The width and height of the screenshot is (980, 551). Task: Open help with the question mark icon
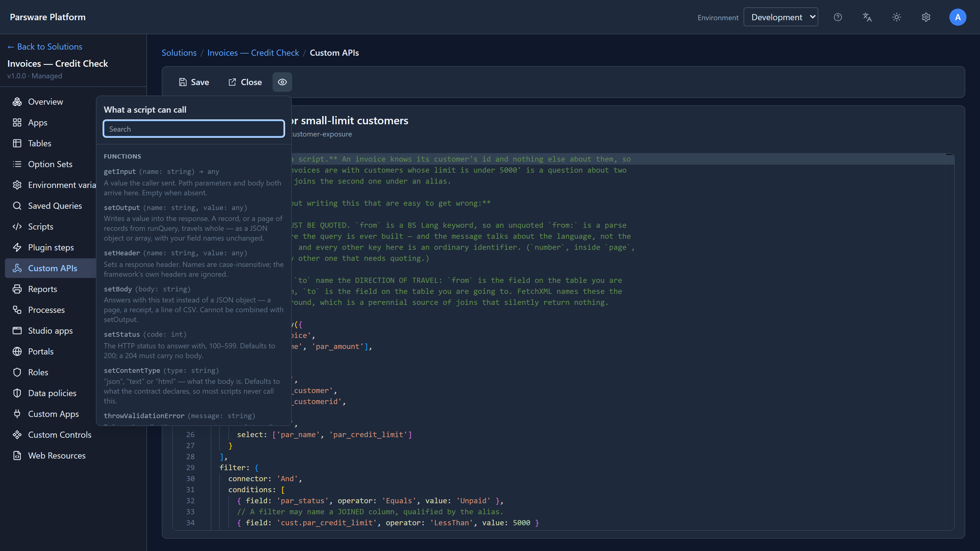[838, 17]
